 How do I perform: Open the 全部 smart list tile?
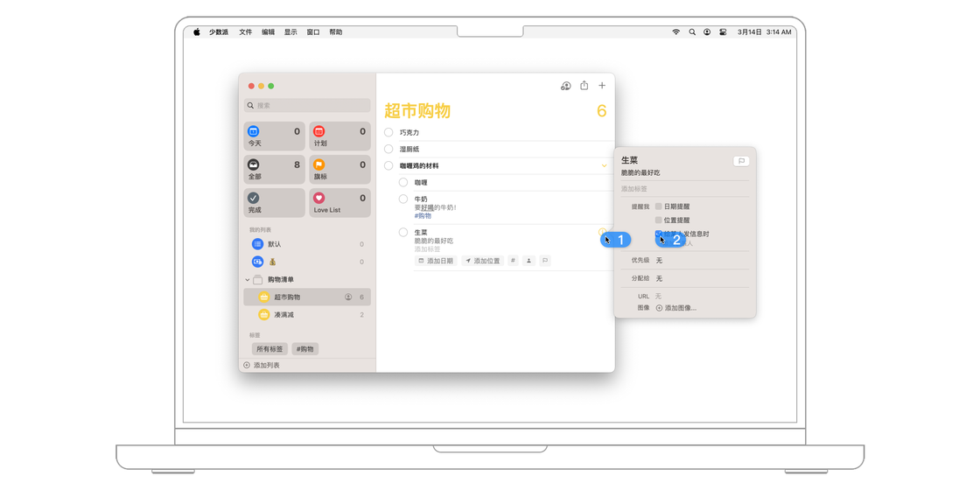coord(275,170)
